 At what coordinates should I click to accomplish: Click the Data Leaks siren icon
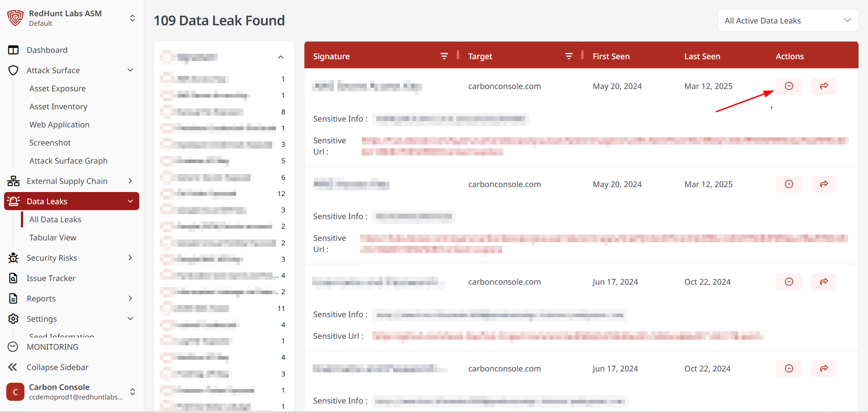(x=14, y=201)
